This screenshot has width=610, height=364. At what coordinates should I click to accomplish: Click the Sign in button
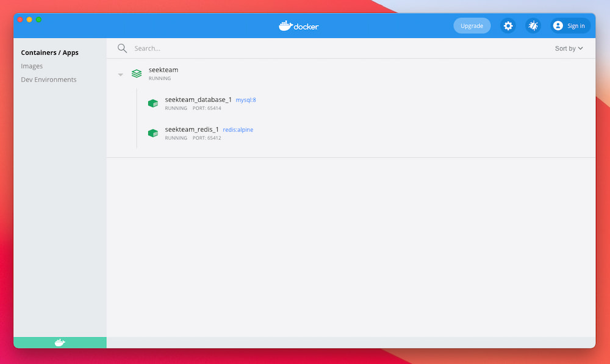click(570, 26)
